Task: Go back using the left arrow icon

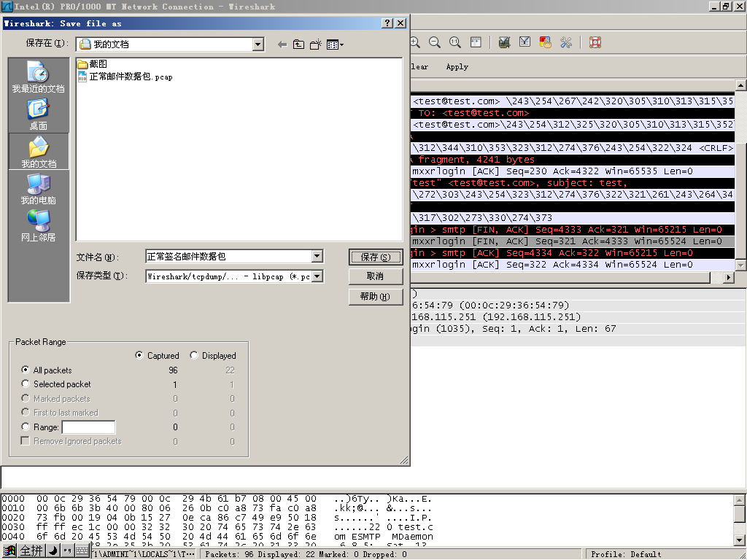Action: (282, 44)
